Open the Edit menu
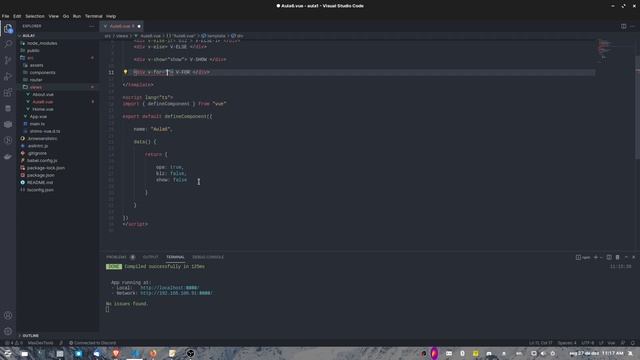Viewport: 640px width, 360px height. pos(17,16)
